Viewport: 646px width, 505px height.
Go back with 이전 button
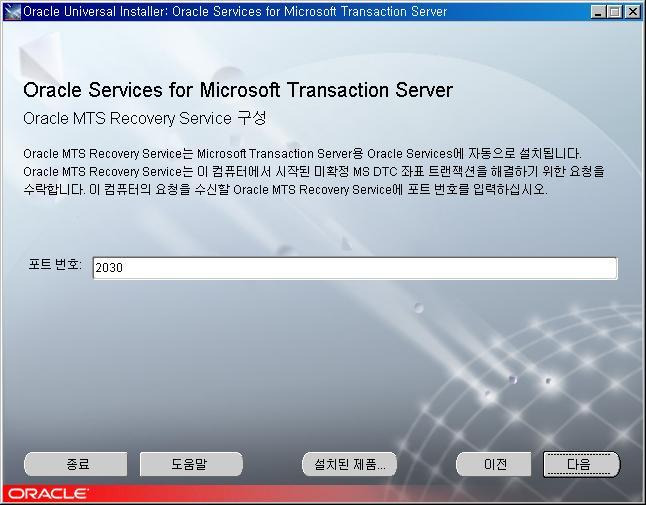pos(494,464)
